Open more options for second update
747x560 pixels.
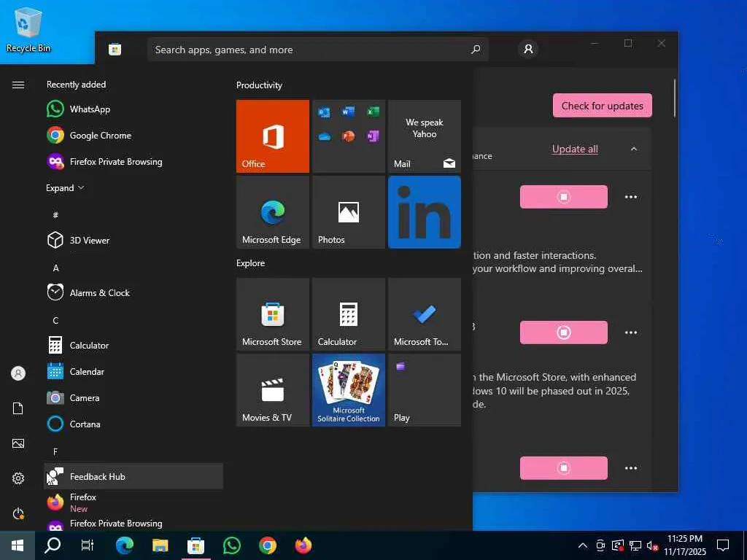631,332
